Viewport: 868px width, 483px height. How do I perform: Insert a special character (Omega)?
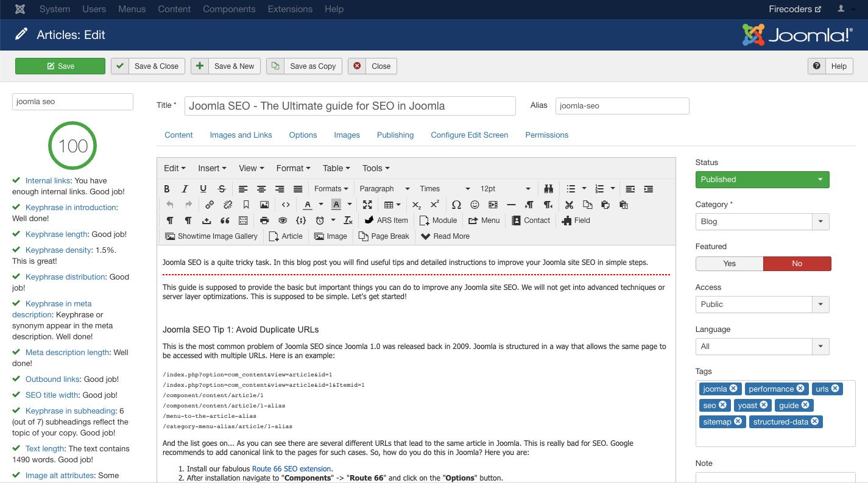click(x=456, y=205)
